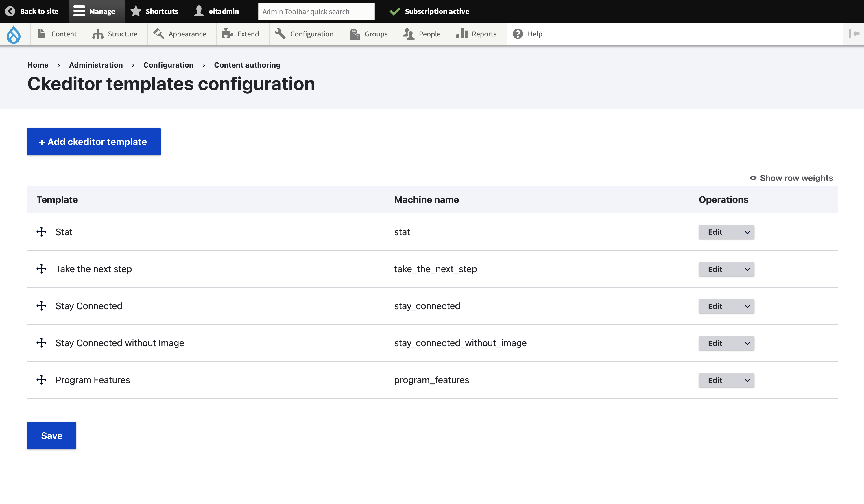Click drag handle beside Stay Connected without Image
Screen dimensions: 864x504
(41, 343)
